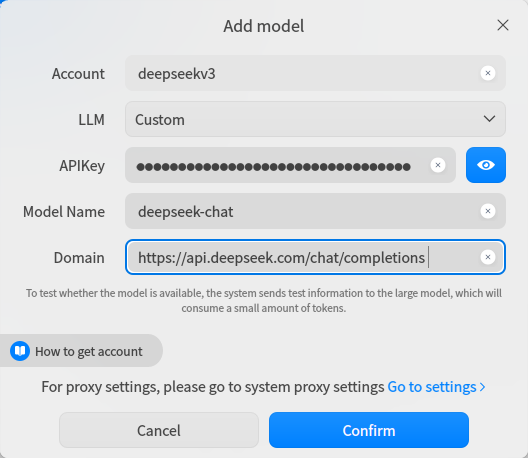Screen dimensions: 528x458
Task: Click the Add model dialog title
Action: [x=264, y=26]
